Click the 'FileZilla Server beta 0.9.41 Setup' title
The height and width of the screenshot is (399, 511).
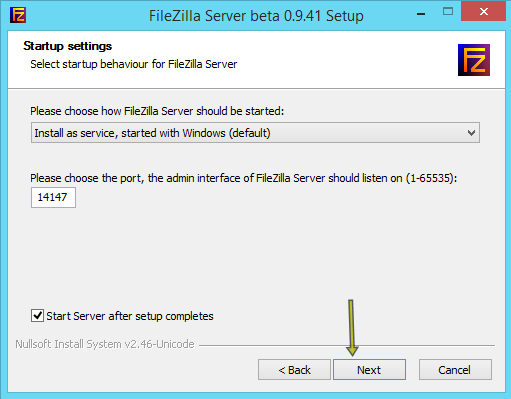click(256, 16)
